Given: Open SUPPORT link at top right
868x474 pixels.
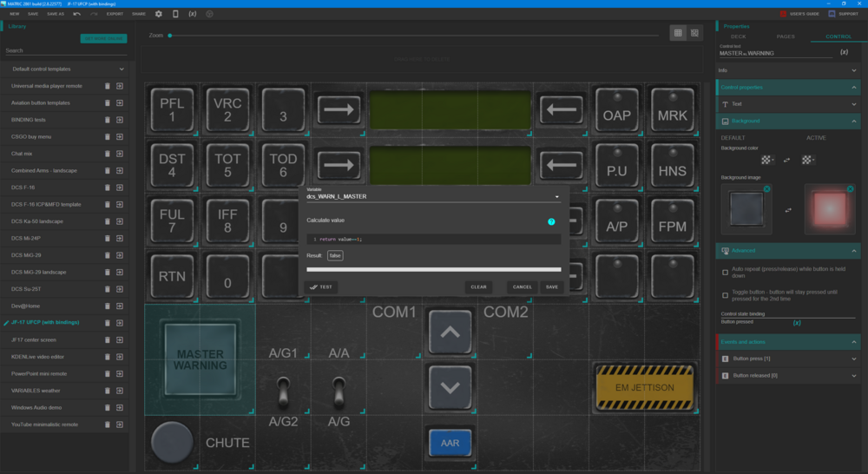Looking at the screenshot, I should [844, 14].
